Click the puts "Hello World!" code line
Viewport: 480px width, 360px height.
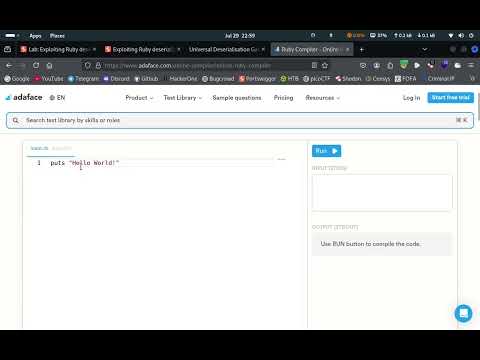click(x=85, y=163)
